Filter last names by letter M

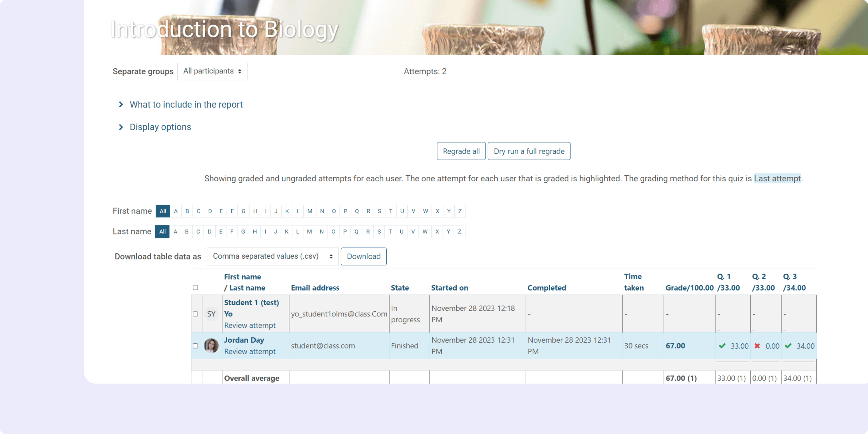(309, 231)
